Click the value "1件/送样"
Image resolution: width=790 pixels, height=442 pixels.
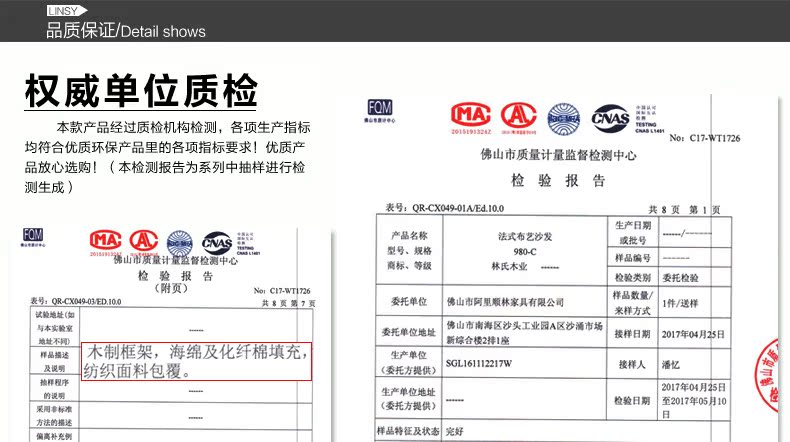click(x=680, y=303)
